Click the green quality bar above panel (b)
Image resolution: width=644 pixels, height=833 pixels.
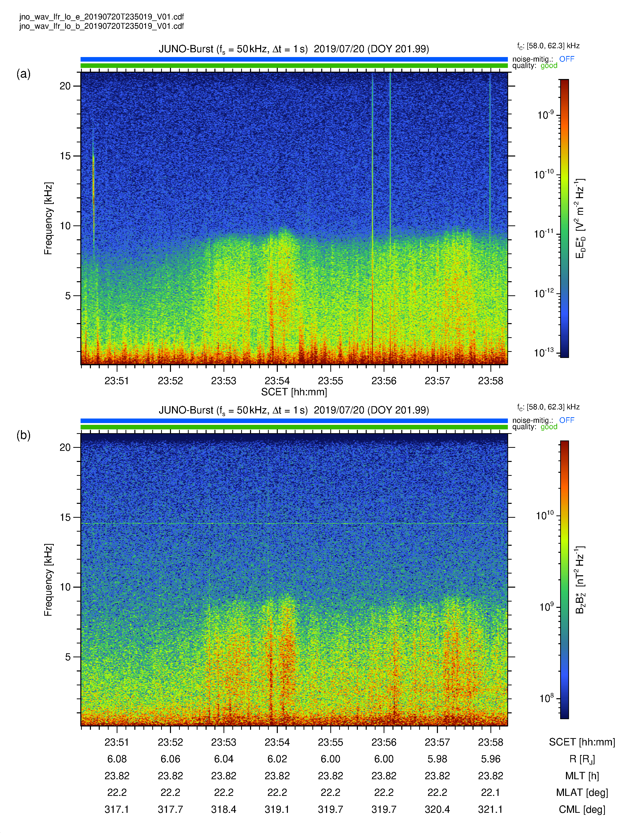(x=294, y=427)
